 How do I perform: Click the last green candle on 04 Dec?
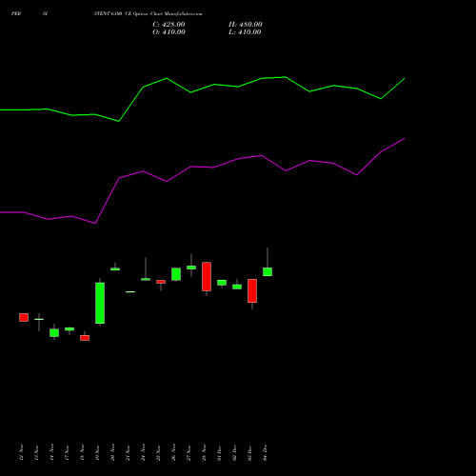point(268,271)
